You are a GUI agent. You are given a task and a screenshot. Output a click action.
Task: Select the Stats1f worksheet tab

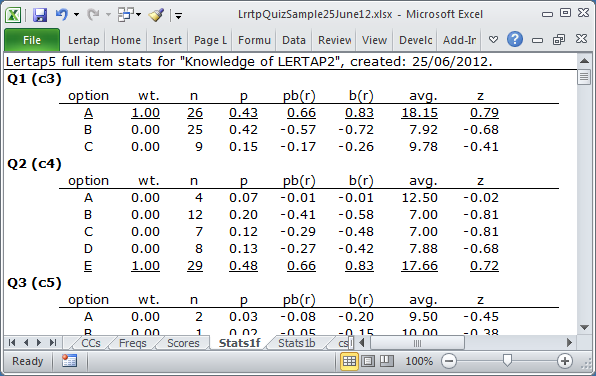[239, 343]
